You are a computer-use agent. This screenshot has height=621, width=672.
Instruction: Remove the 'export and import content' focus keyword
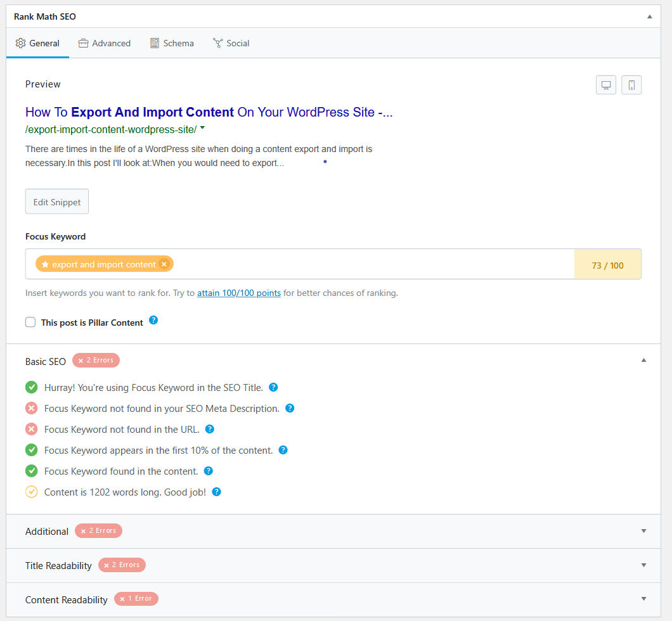pos(164,264)
